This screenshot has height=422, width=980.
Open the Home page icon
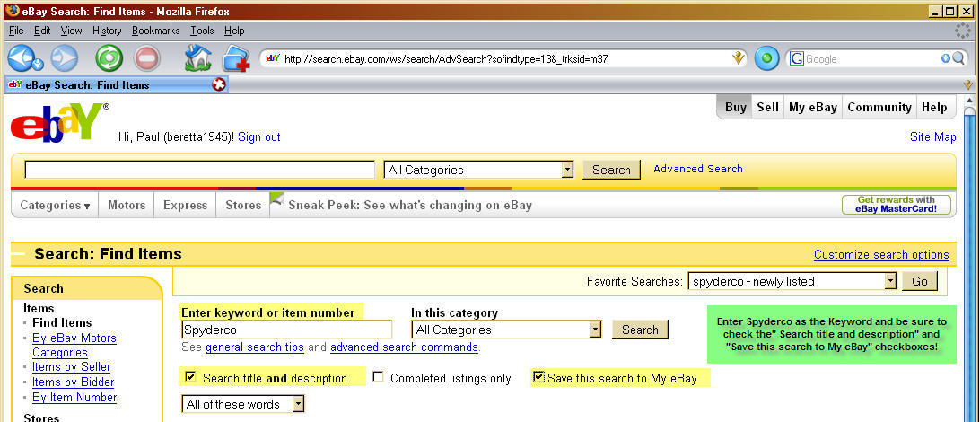pos(198,58)
